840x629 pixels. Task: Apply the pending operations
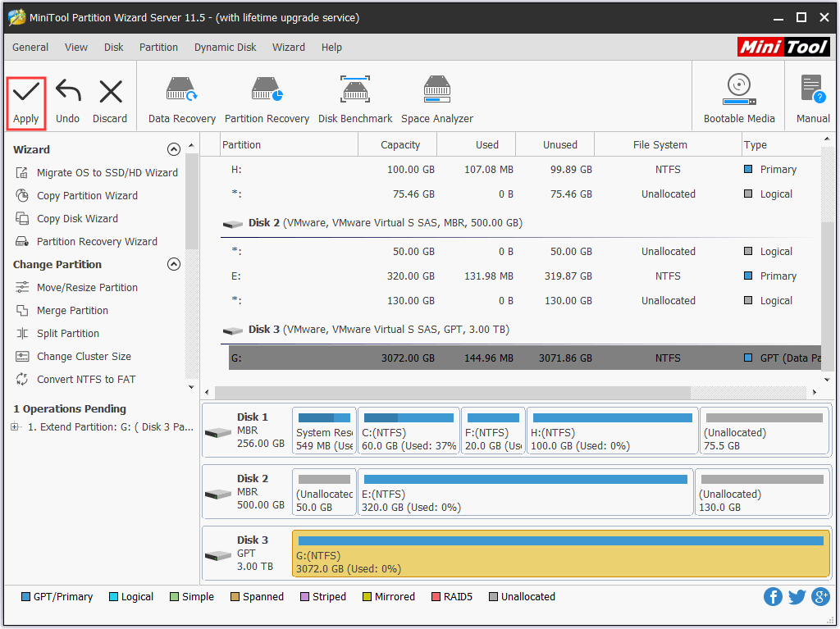pos(25,103)
